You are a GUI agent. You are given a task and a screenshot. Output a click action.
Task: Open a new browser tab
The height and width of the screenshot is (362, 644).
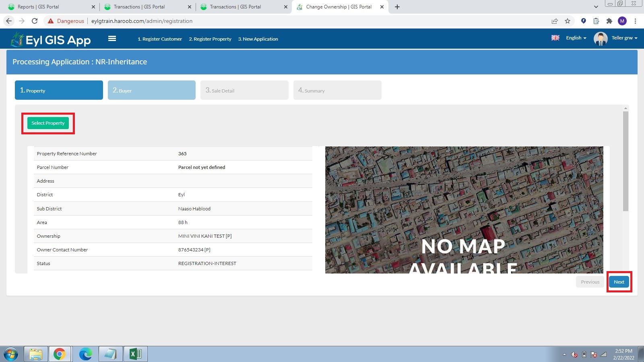click(397, 7)
